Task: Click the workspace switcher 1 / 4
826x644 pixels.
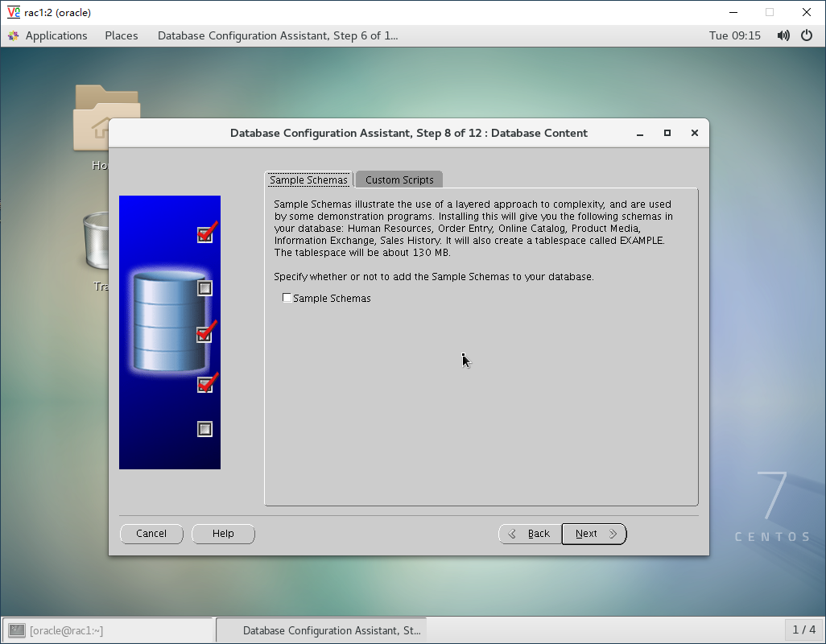Action: [x=804, y=630]
